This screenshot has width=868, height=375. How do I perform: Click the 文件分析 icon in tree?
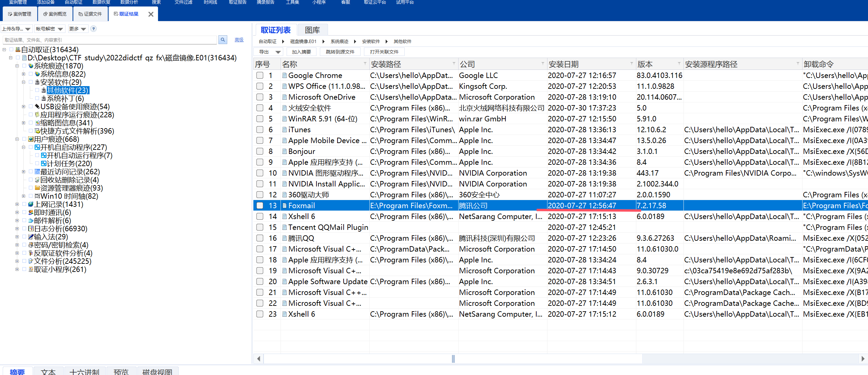coord(31,261)
